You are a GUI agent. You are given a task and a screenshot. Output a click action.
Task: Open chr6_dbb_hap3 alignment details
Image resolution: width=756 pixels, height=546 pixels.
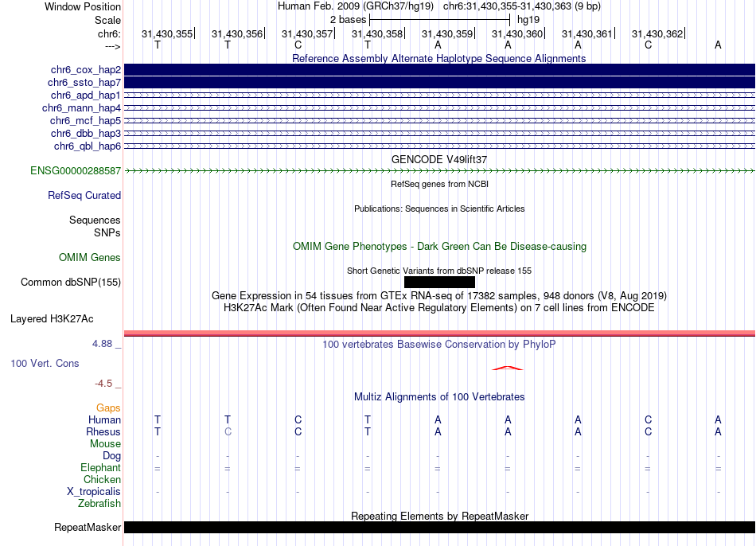click(x=86, y=133)
